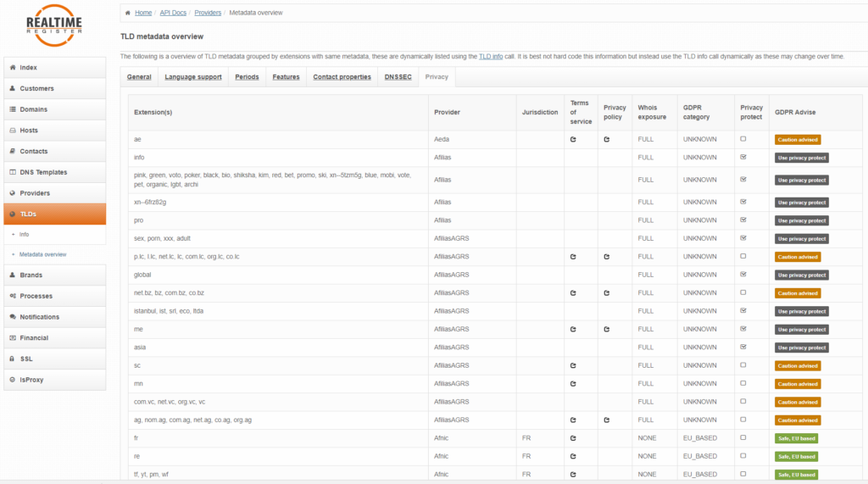Viewport: 868px width, 484px height.
Task: Open terms of service icon for sc row
Action: (x=573, y=365)
